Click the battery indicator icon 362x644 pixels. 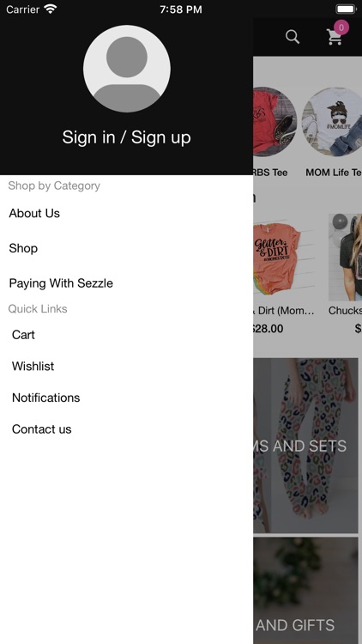coord(346,9)
